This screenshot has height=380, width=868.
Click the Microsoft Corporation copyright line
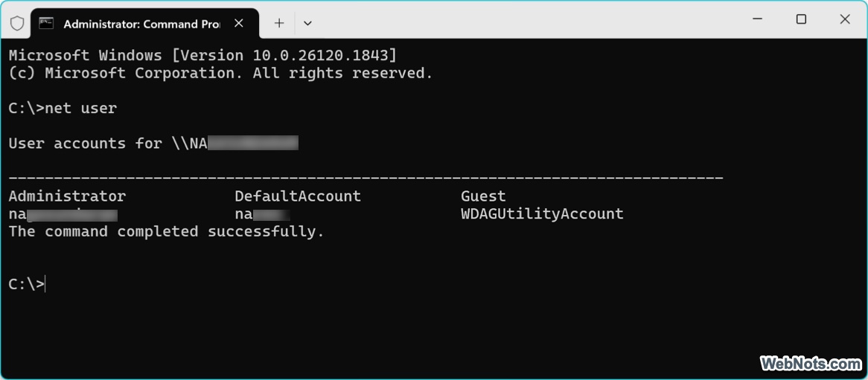[220, 73]
